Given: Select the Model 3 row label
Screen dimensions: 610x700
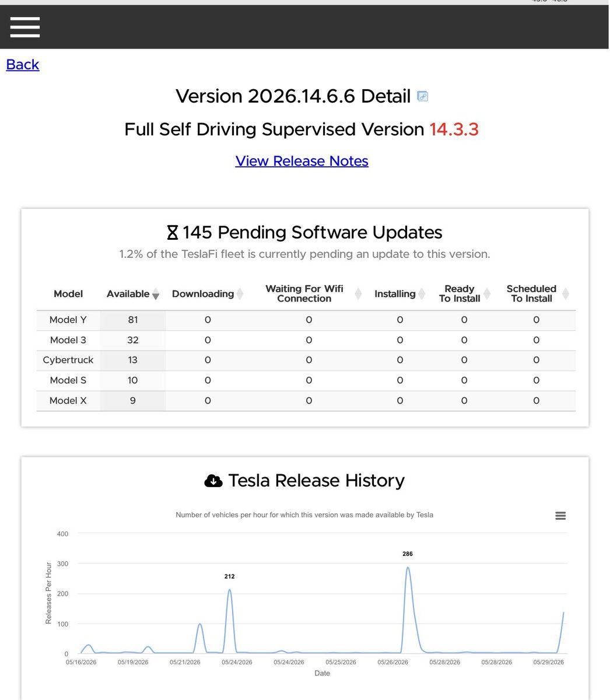Looking at the screenshot, I should (x=68, y=340).
